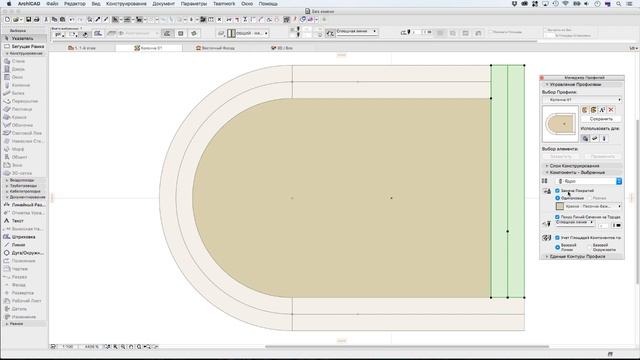The height and width of the screenshot is (360, 640).
Task: Select the Текст (Text) tool
Action: click(x=24, y=221)
